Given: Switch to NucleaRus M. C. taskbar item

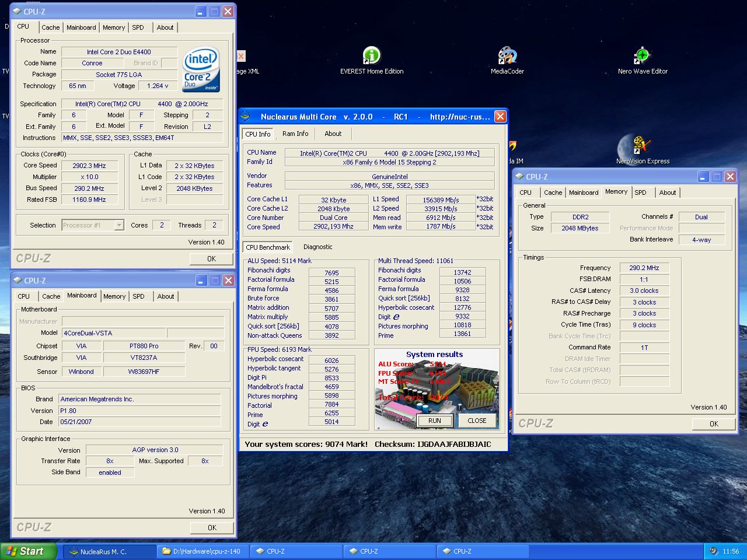Looking at the screenshot, I should (109, 551).
